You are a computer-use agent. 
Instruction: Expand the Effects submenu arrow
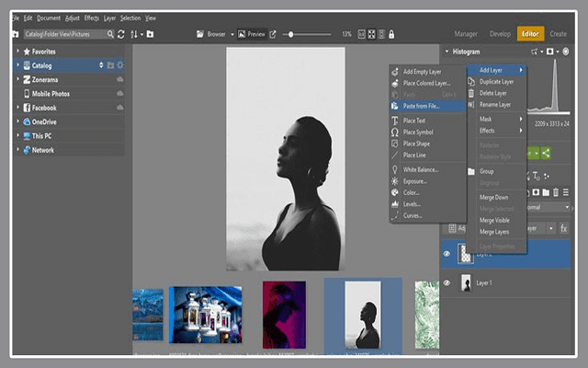(x=521, y=131)
